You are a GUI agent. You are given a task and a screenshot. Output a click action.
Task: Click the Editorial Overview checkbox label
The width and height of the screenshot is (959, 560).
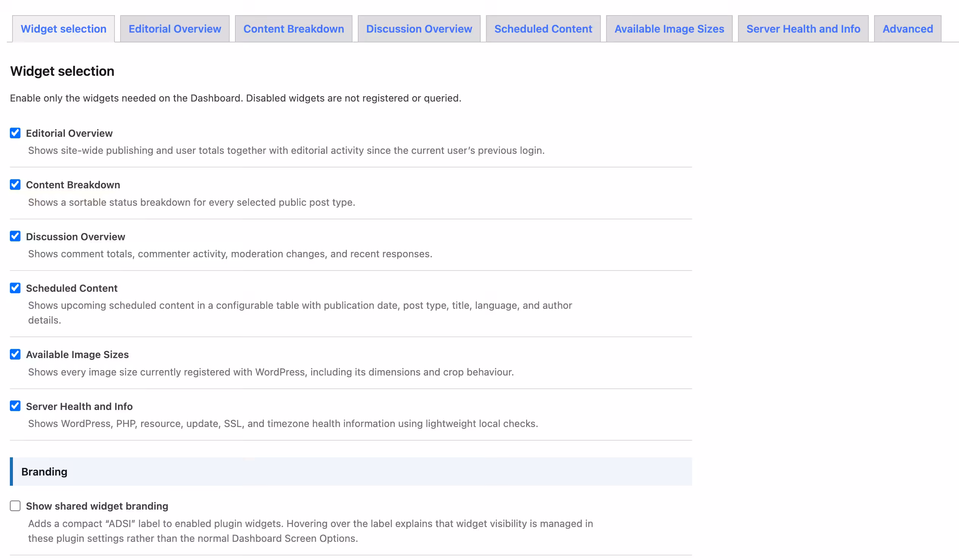tap(69, 133)
